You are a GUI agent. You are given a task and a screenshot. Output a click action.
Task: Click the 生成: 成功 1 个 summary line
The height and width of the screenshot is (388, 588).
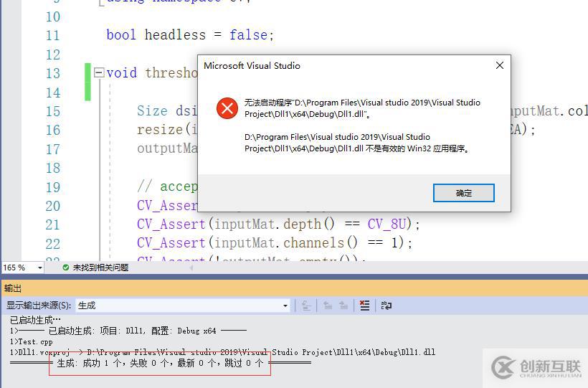tap(160, 363)
